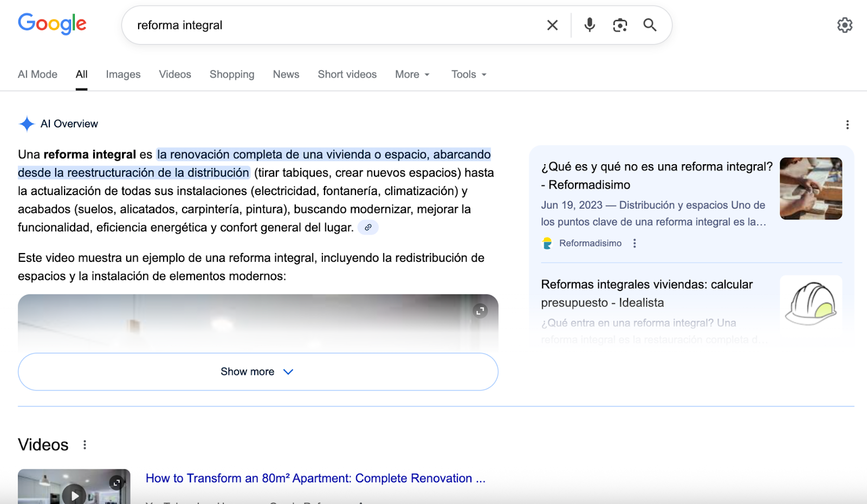Click the link icon after the AI Overview paragraph
The height and width of the screenshot is (504, 867).
coord(368,227)
